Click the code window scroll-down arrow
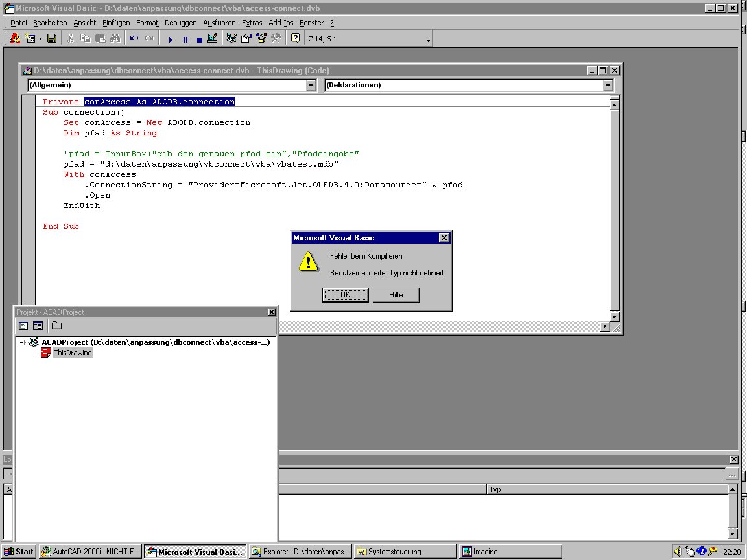 point(614,317)
